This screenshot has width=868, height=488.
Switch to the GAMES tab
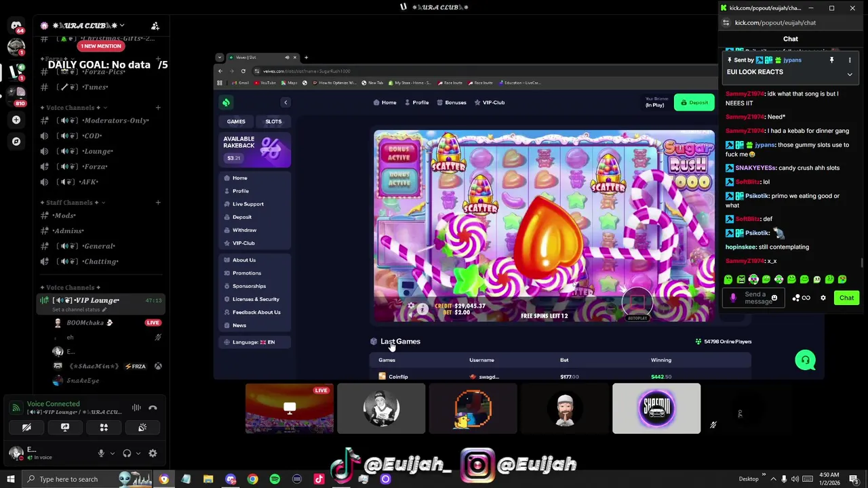pyautogui.click(x=236, y=121)
